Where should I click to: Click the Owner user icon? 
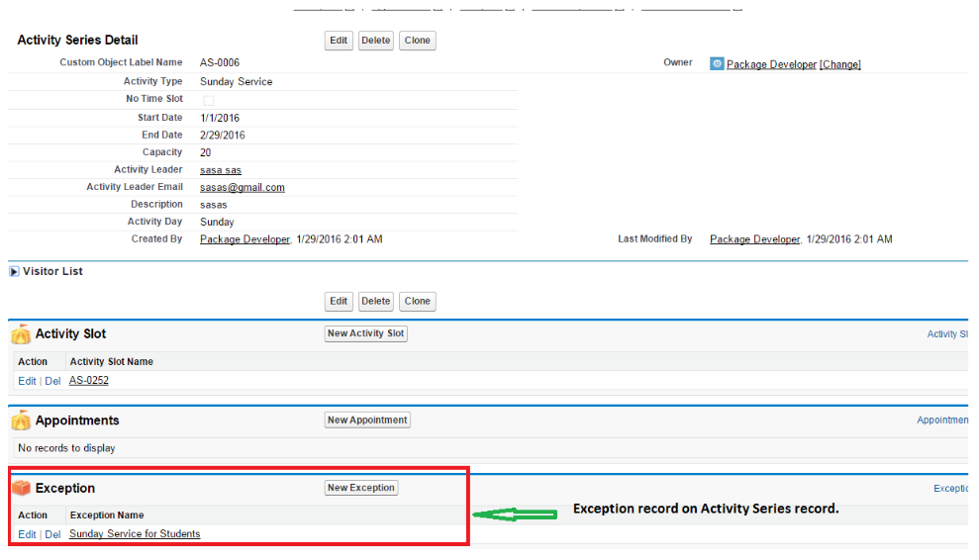pos(717,64)
